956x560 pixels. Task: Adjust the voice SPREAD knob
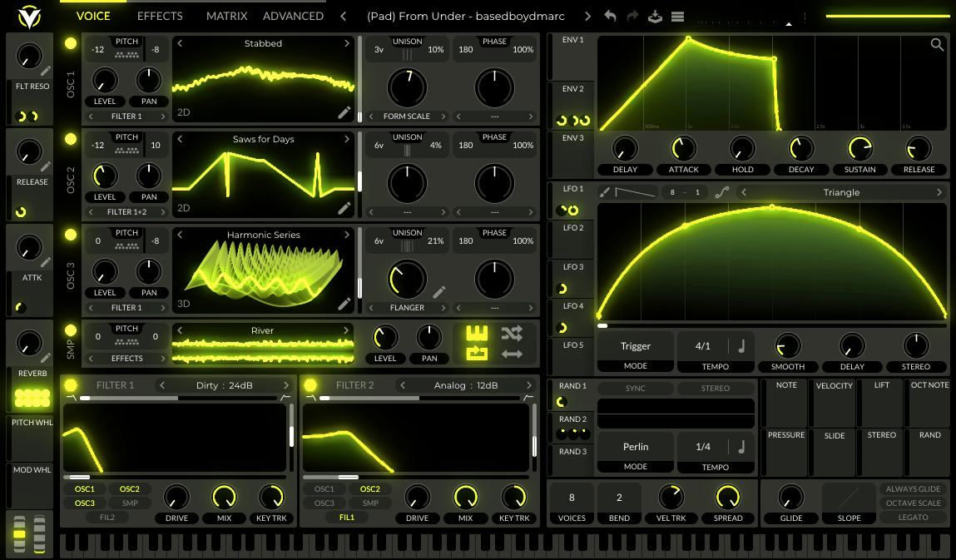pyautogui.click(x=728, y=497)
